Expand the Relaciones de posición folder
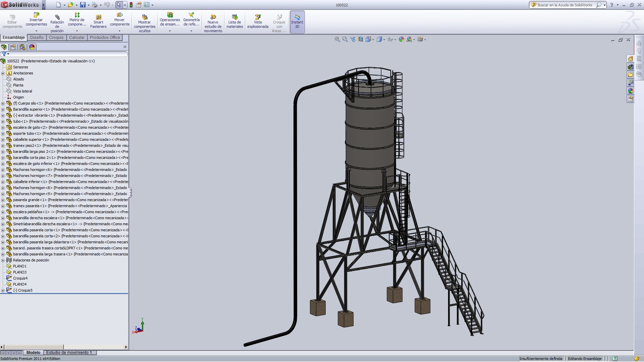The image size is (644, 362). pos(3,260)
